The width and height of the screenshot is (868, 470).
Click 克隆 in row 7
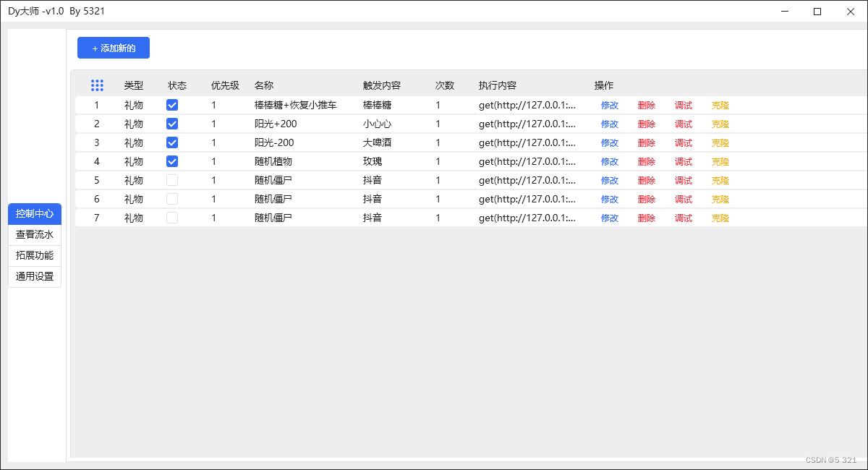720,218
